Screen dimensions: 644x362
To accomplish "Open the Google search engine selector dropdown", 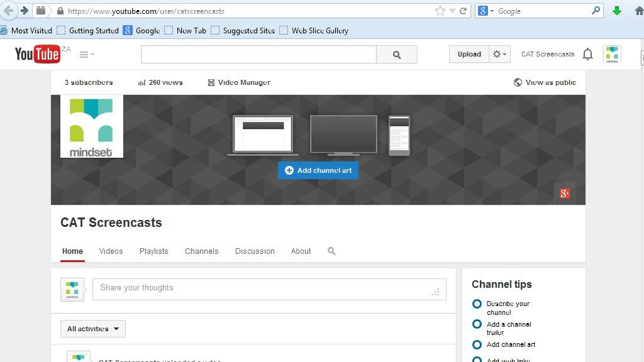I will [486, 11].
